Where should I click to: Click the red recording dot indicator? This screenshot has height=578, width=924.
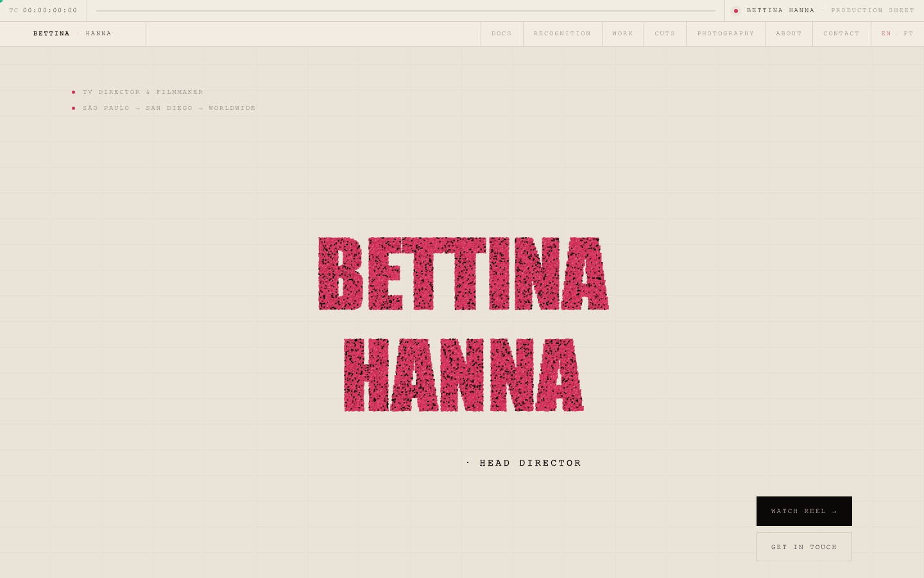point(736,11)
